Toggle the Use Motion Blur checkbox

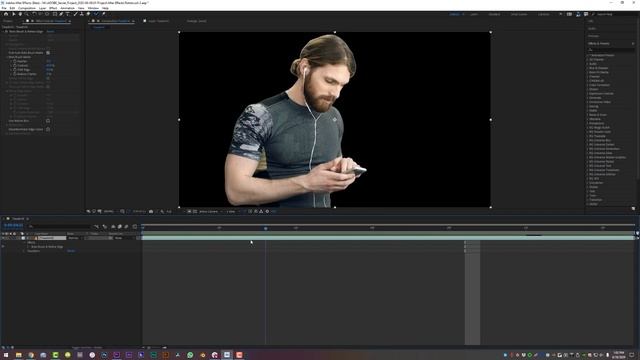(48, 121)
